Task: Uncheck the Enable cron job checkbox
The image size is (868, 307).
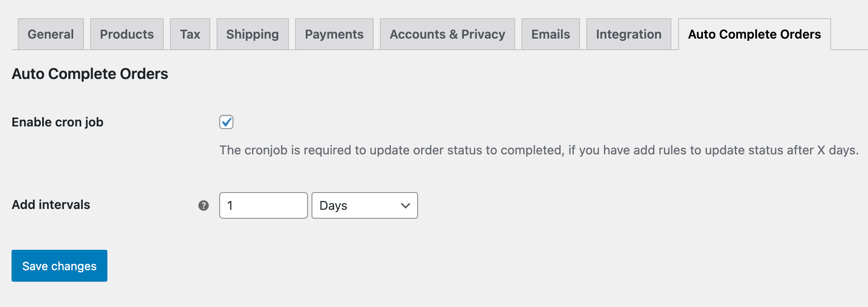Action: click(226, 122)
